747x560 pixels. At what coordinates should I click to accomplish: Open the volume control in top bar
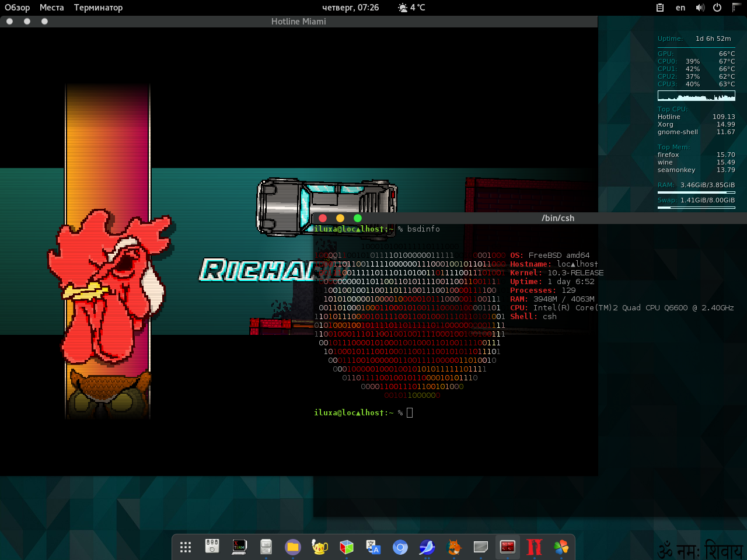pyautogui.click(x=700, y=8)
